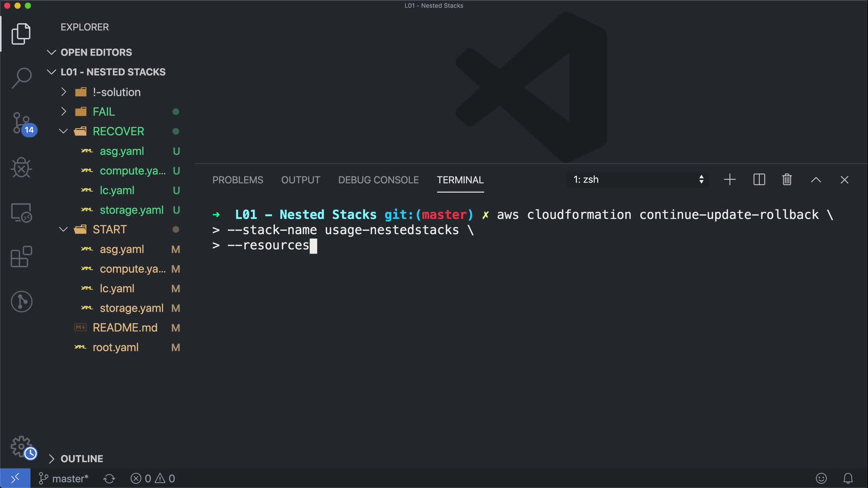
Task: Open the notifications bell
Action: coord(848,478)
